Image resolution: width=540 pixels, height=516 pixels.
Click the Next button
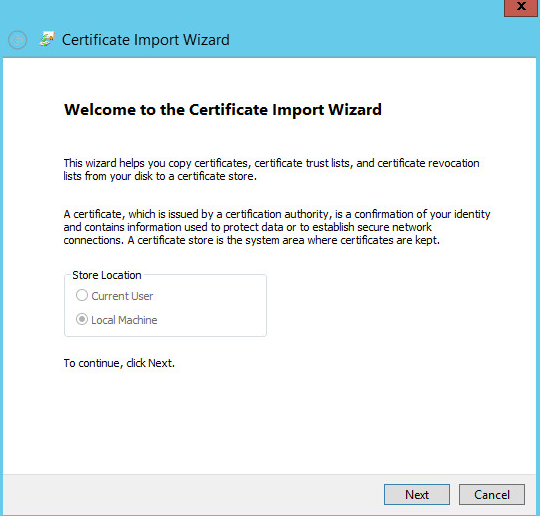click(x=417, y=495)
